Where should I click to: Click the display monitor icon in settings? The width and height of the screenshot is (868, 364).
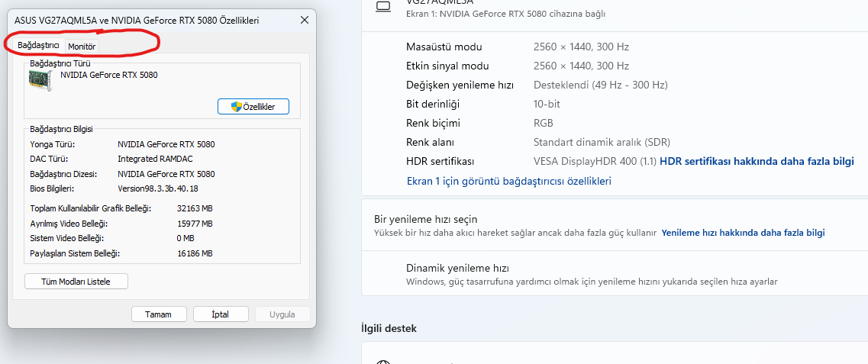(382, 6)
